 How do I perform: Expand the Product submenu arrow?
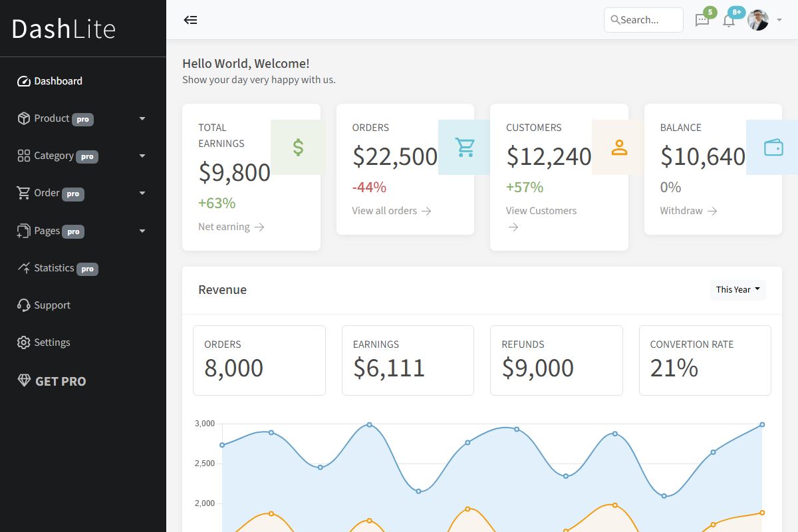coord(142,118)
